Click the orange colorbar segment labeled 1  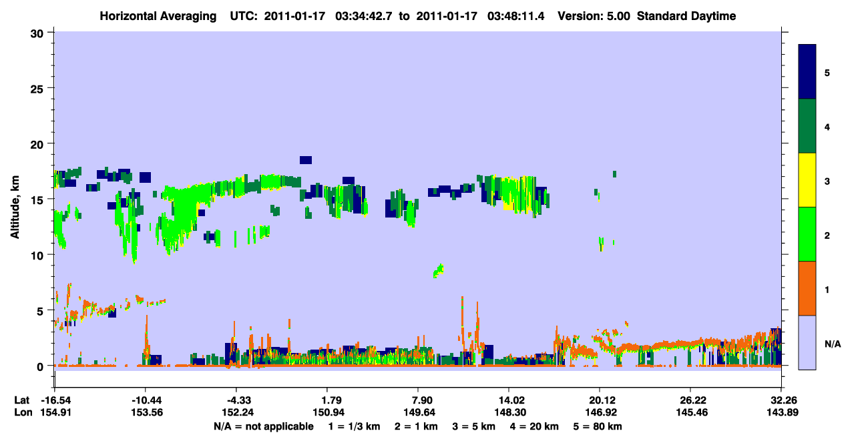pos(807,288)
